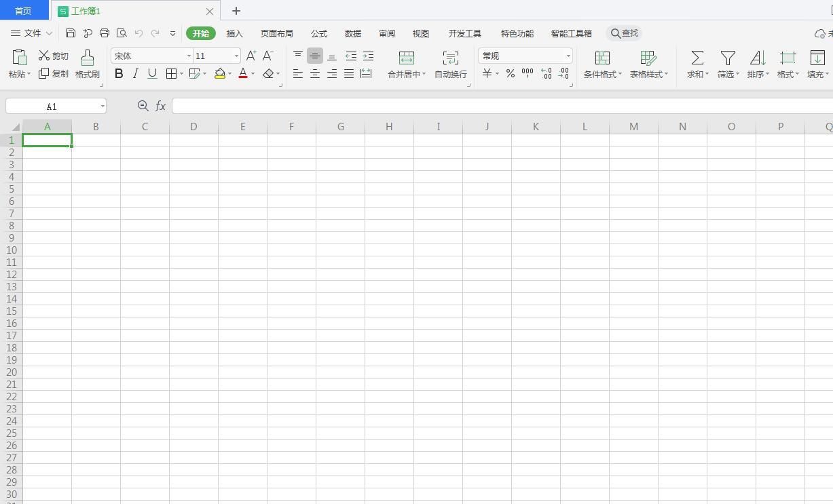Open Print Preview from quick access toolbar

tap(122, 33)
